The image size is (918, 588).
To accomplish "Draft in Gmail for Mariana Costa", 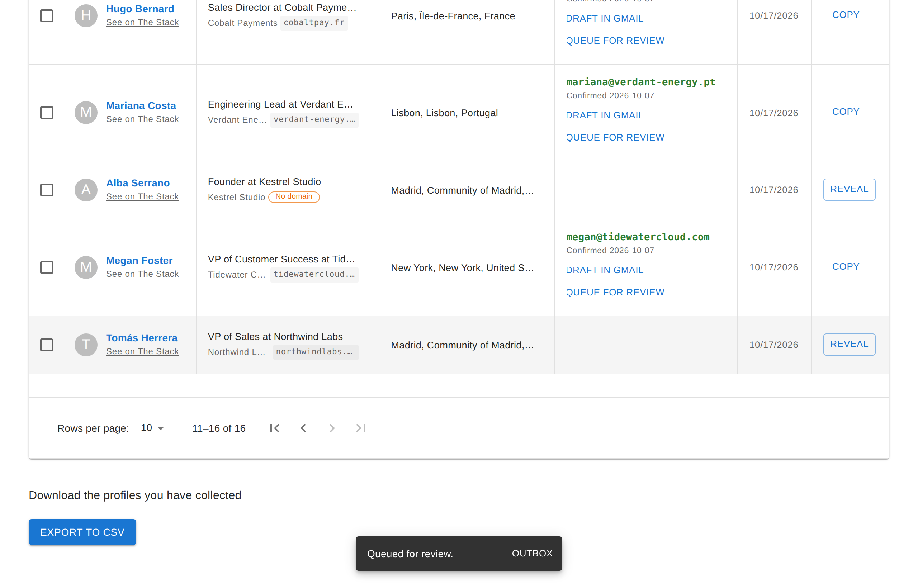I will [605, 115].
